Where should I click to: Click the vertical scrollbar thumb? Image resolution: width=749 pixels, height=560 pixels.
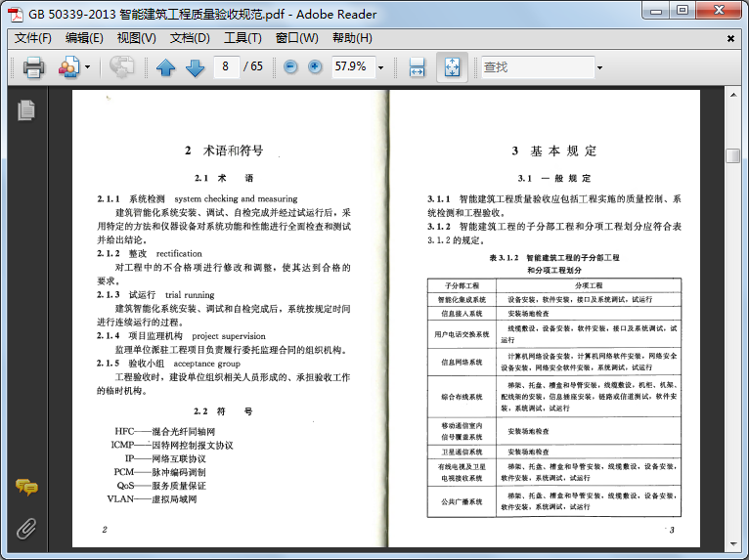pos(732,156)
